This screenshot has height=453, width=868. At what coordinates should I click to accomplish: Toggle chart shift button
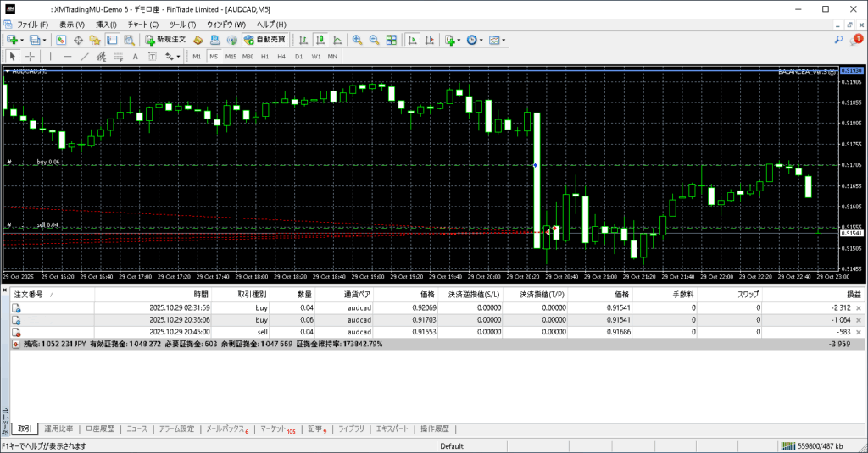click(x=431, y=40)
